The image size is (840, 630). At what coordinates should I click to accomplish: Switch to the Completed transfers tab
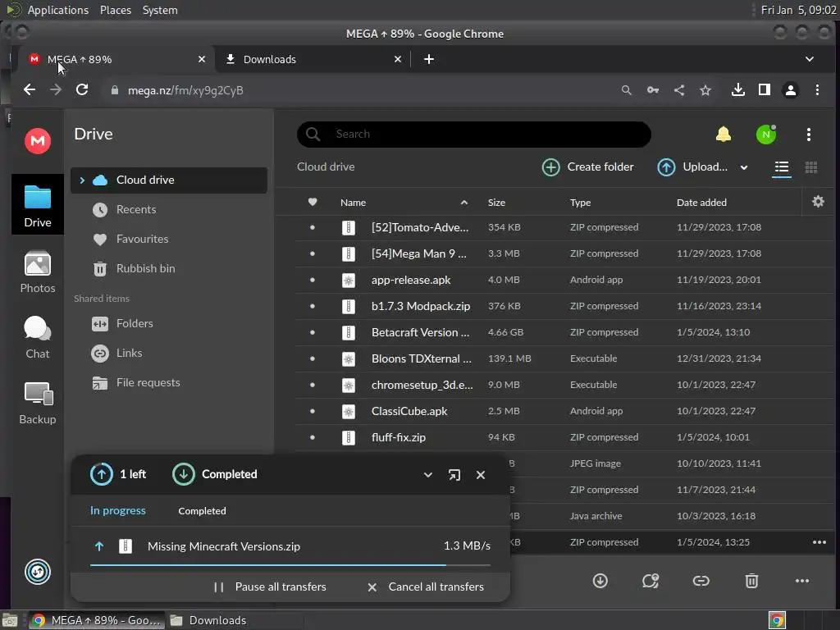(202, 511)
